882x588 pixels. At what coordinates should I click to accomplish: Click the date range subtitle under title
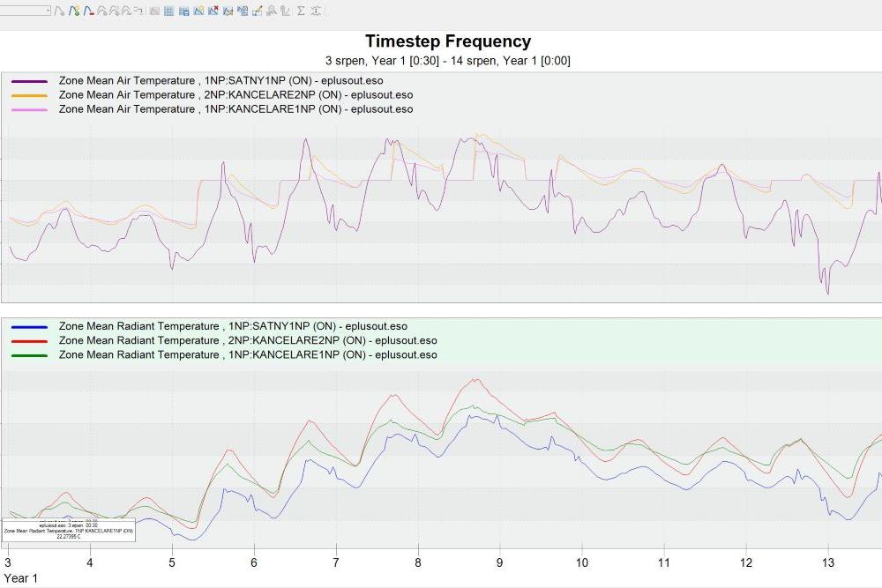pos(448,61)
